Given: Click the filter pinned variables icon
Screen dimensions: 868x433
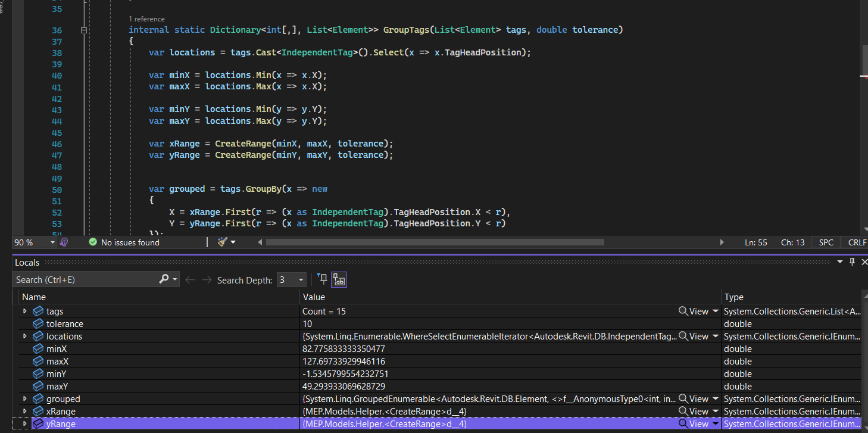Looking at the screenshot, I should 322,279.
